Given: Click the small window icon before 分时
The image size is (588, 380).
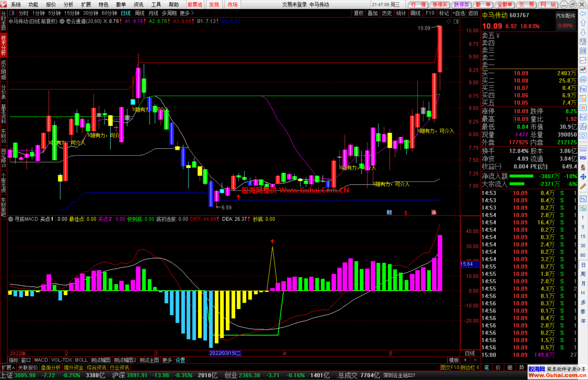Looking at the screenshot, I should (x=12, y=13).
